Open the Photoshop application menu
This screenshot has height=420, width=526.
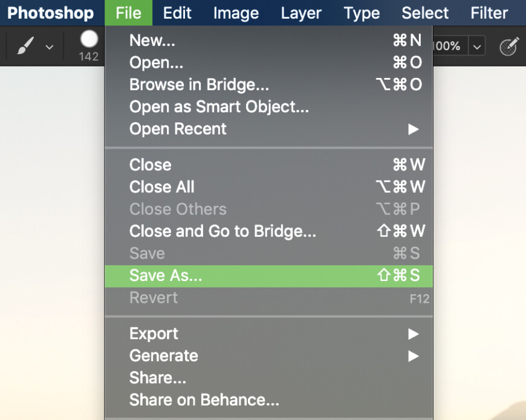(x=51, y=13)
